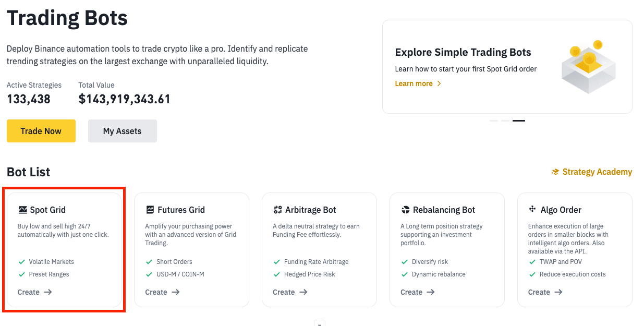Click the gold coins box illustration

pos(588,67)
